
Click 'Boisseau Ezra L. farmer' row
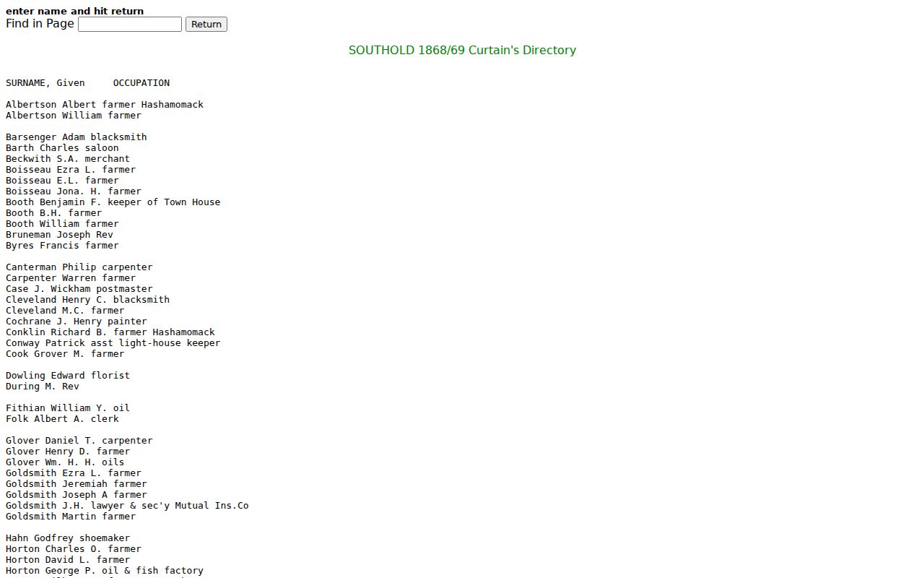71,170
